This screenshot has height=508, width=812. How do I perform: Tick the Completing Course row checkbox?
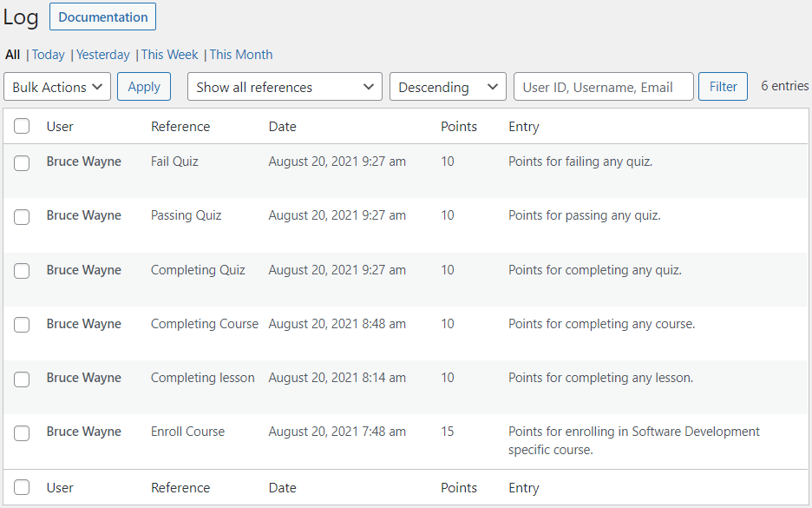click(x=22, y=325)
